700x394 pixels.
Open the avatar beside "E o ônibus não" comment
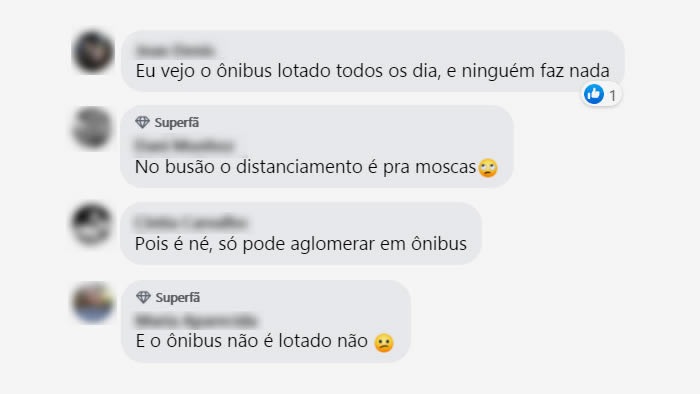click(x=93, y=303)
